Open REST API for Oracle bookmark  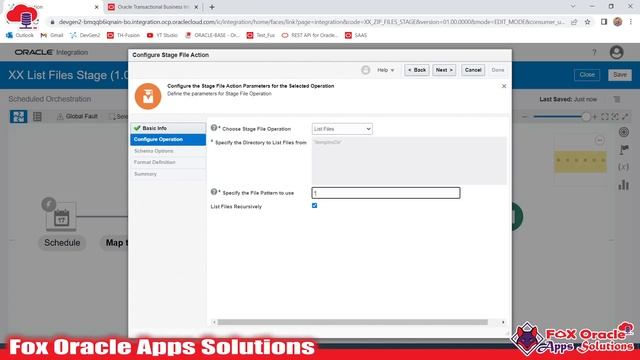tap(310, 36)
